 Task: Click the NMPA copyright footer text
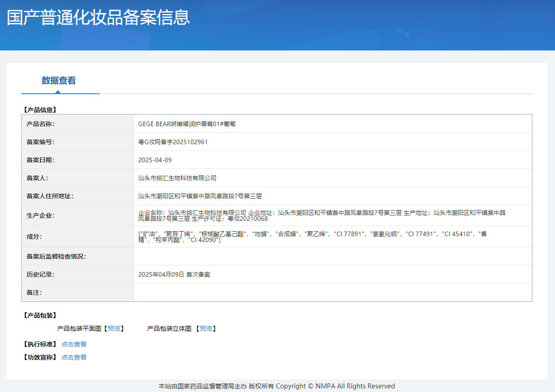277,386
